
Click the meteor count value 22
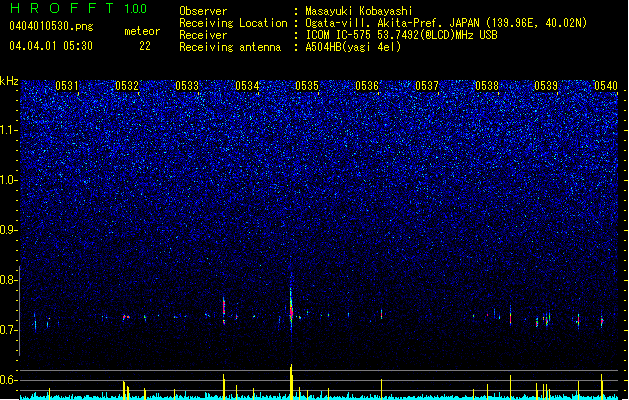point(145,46)
